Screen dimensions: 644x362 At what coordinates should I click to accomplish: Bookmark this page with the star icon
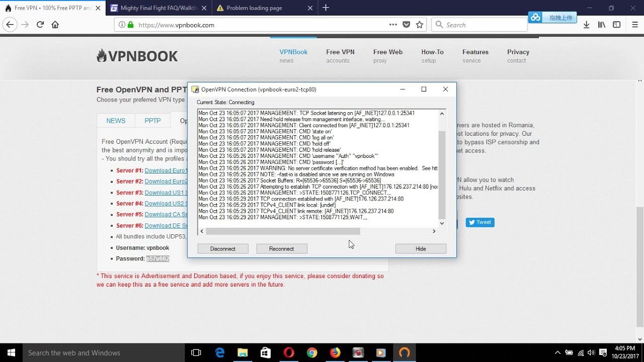(x=420, y=25)
